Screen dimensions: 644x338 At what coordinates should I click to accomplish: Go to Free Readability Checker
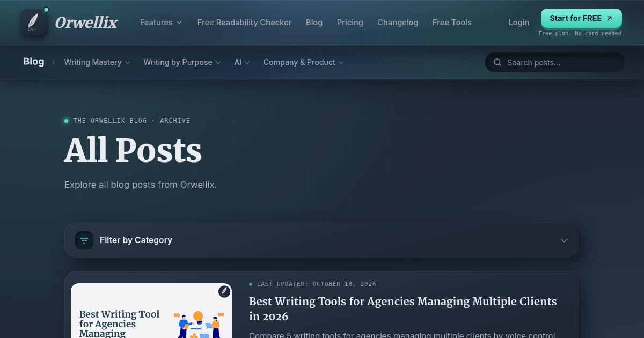[244, 23]
